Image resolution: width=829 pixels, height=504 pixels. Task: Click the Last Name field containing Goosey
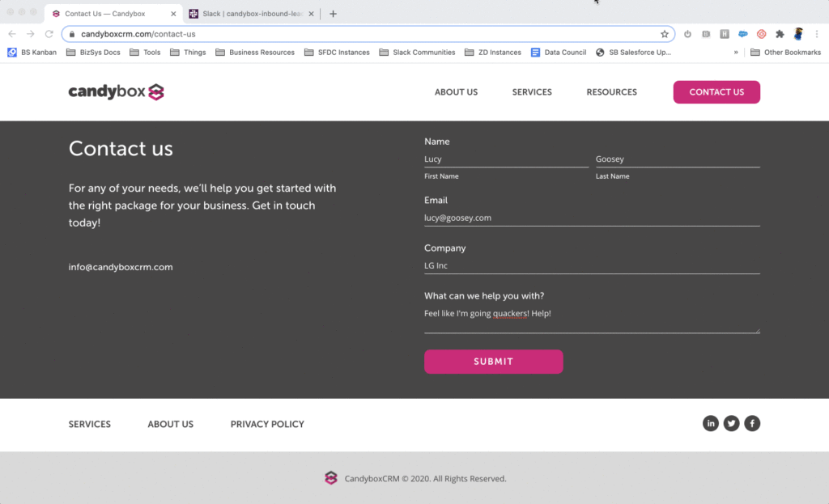(x=678, y=159)
